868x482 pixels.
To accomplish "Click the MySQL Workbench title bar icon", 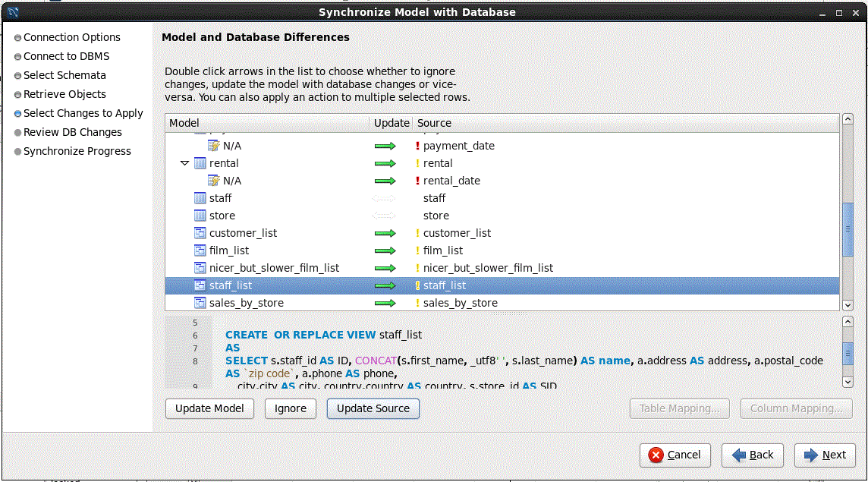I will tap(12, 12).
